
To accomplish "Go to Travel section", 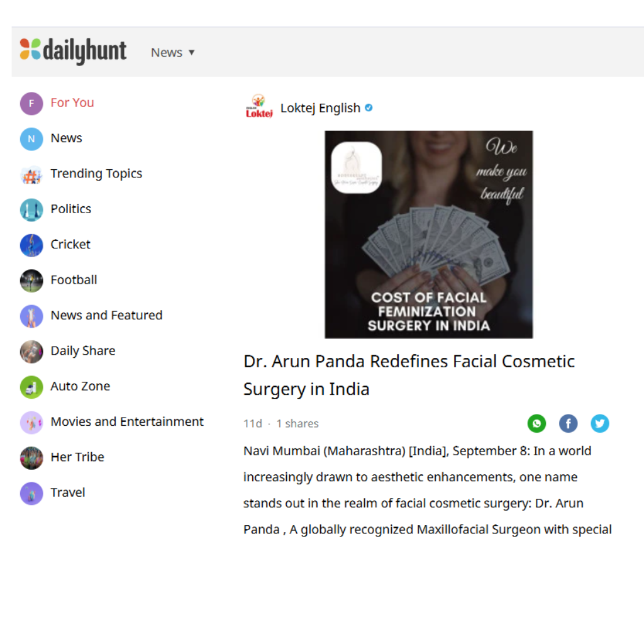I will [68, 492].
